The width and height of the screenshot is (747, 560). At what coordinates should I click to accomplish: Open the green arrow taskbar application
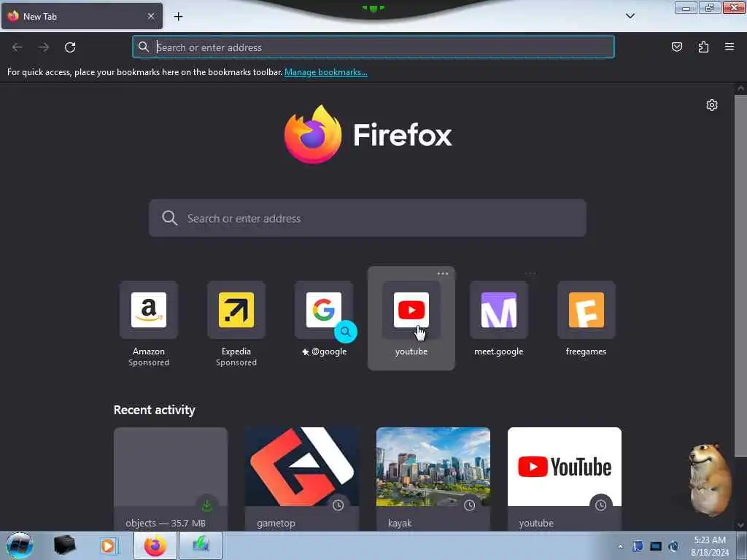pos(201,545)
